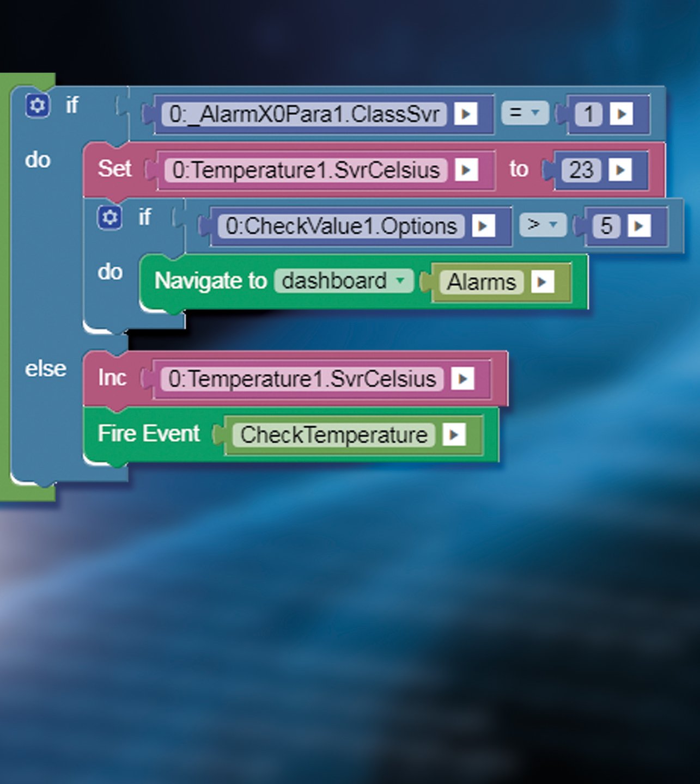The width and height of the screenshot is (700, 784).
Task: Open the dashboard navigation type dropdown
Action: click(344, 281)
